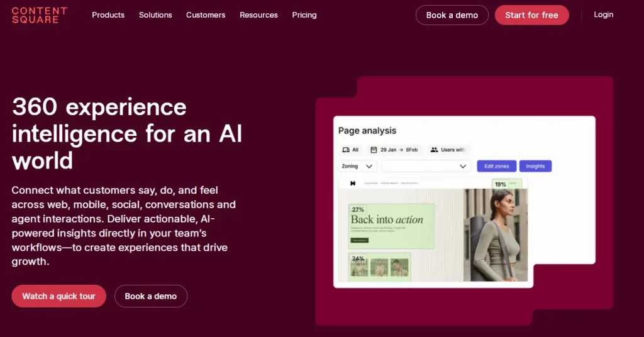This screenshot has height=337, width=644.
Task: Click the 24% zone label
Action: pyautogui.click(x=358, y=258)
